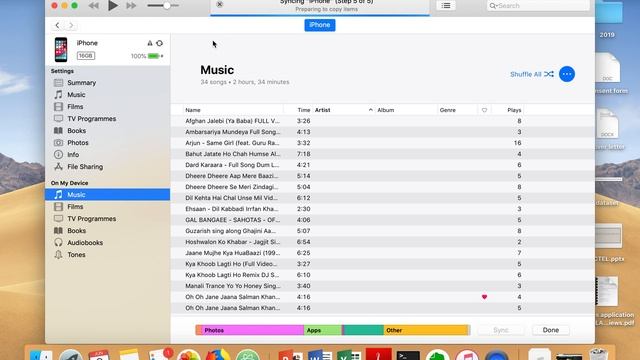
Task: Select Books under On My Device
Action: click(x=76, y=231)
